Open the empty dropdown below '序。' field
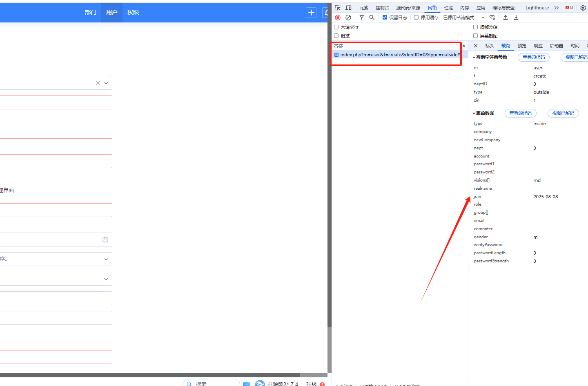The width and height of the screenshot is (588, 386). tap(56, 279)
